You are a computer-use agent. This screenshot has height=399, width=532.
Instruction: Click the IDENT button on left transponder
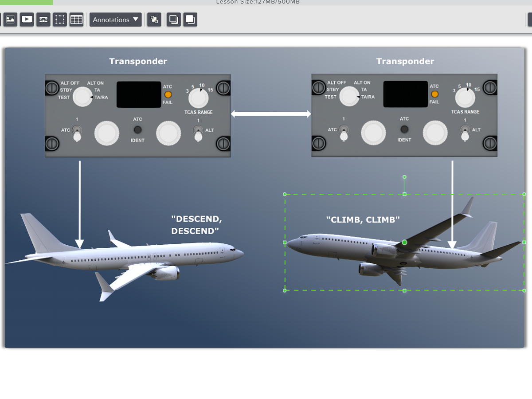(x=138, y=130)
